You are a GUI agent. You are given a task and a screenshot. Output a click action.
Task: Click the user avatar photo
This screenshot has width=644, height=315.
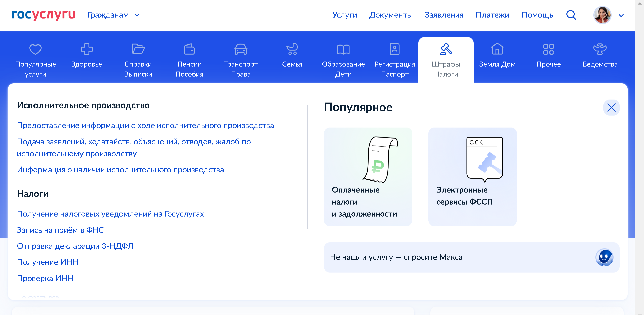(x=602, y=15)
